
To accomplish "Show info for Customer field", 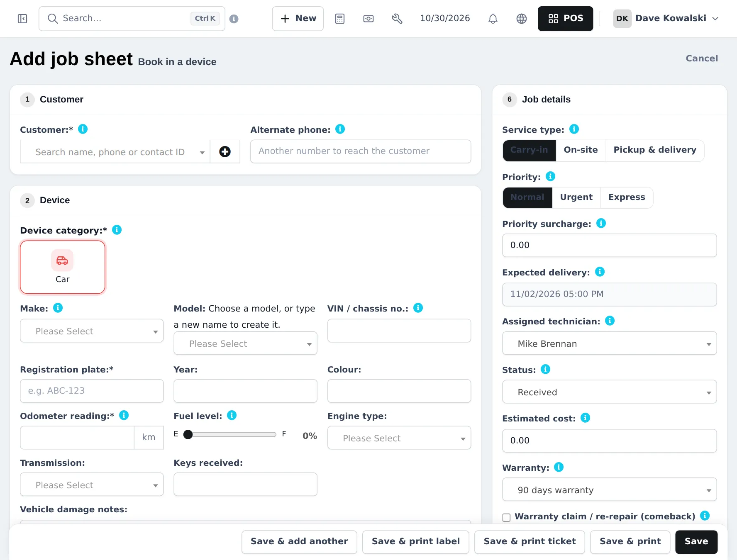I will click(x=83, y=129).
